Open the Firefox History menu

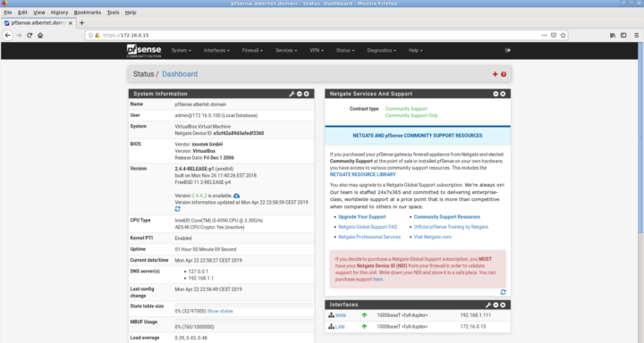click(x=59, y=13)
